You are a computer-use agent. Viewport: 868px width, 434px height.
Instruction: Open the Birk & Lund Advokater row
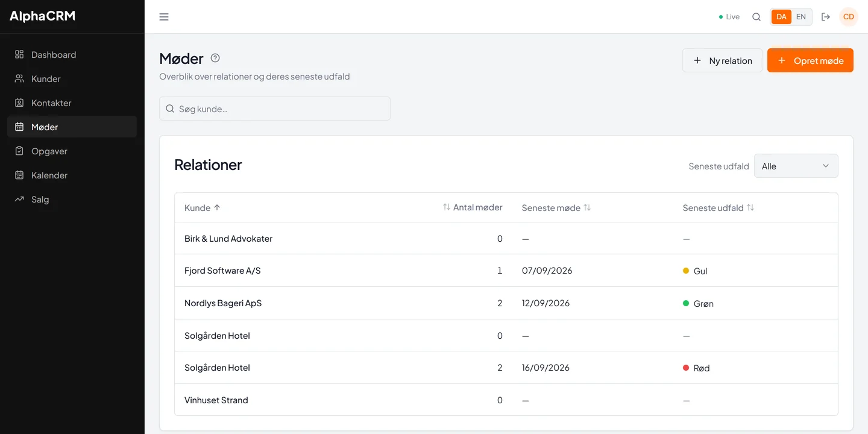point(506,239)
